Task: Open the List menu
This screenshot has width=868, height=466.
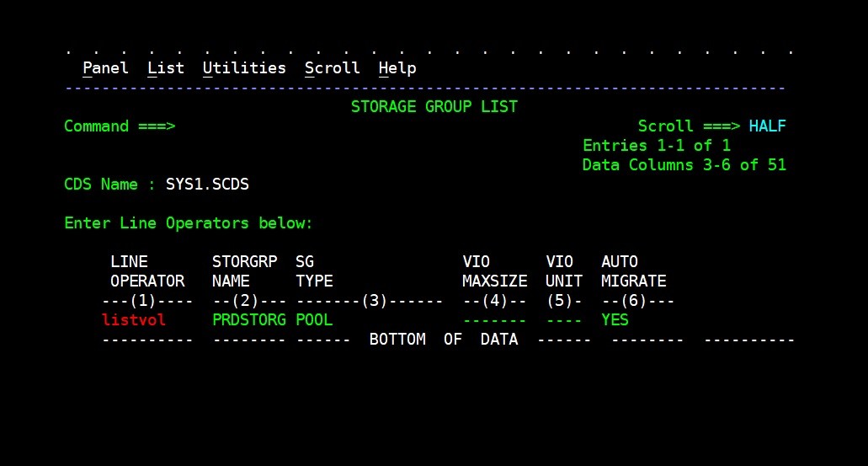Action: point(165,68)
